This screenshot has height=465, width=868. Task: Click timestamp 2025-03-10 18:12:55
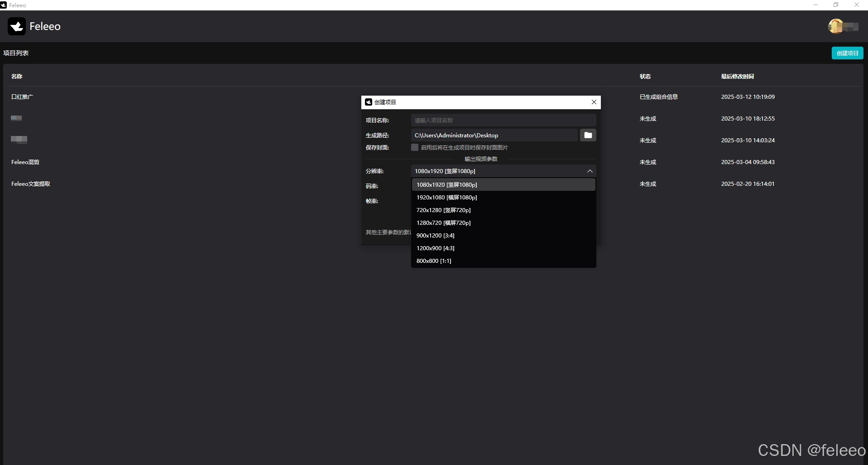[748, 118]
